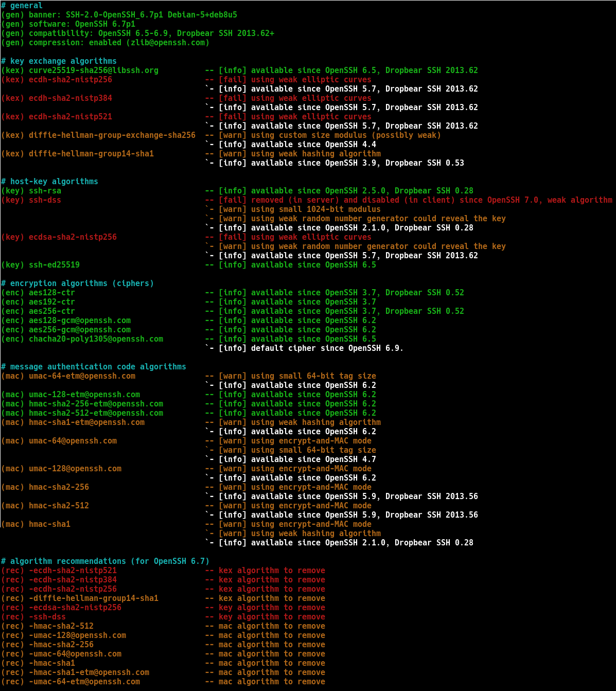Select the (key) ssh-ed25519 entry
The width and height of the screenshot is (616, 691).
pos(41,265)
